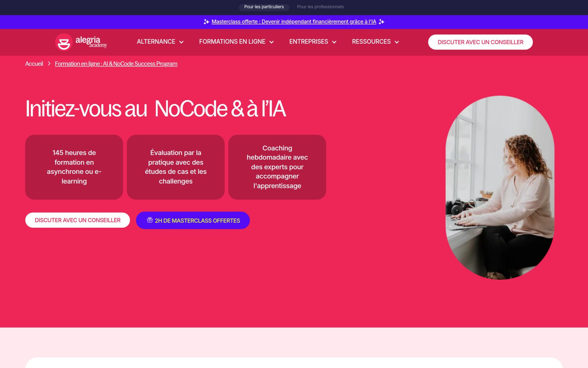This screenshot has height=368, width=588.
Task: Switch to Pour les professionnels tab
Action: [x=320, y=7]
